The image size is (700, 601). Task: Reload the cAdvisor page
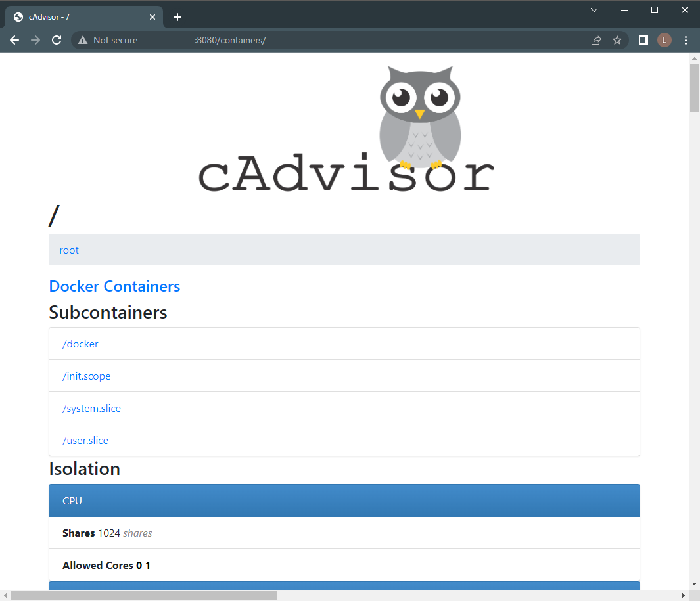point(57,40)
